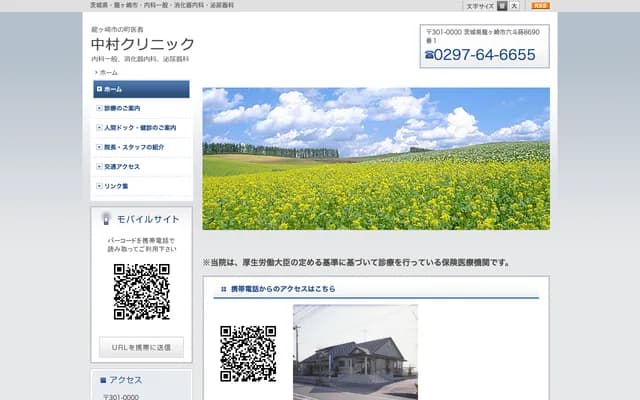Click the QR code beside clinic photo
640x400 pixels.
248,353
